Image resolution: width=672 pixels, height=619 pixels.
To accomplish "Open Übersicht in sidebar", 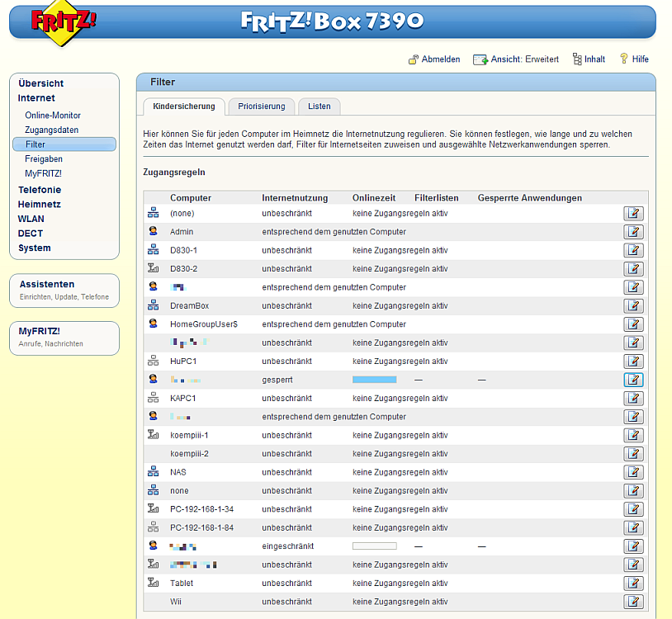I will click(x=40, y=83).
